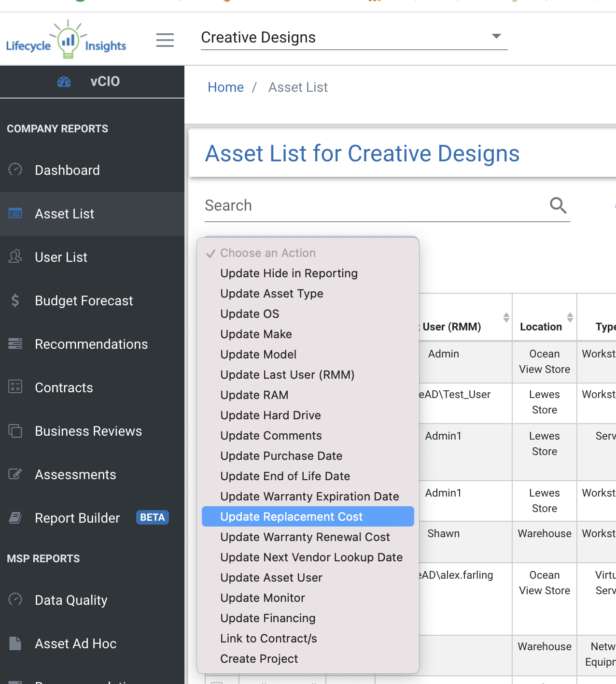Screen dimensions: 616x684
Task: Select Update Model action
Action: coord(308,355)
